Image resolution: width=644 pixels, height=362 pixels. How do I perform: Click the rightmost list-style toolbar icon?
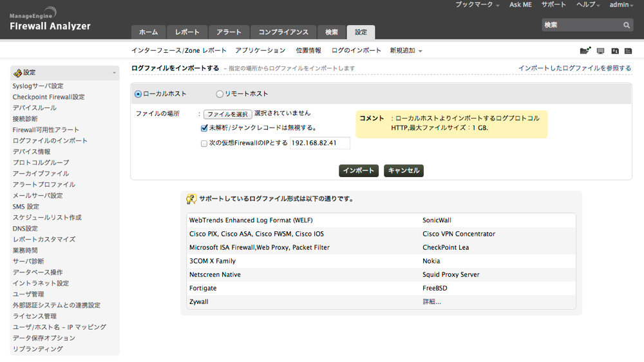tap(628, 51)
